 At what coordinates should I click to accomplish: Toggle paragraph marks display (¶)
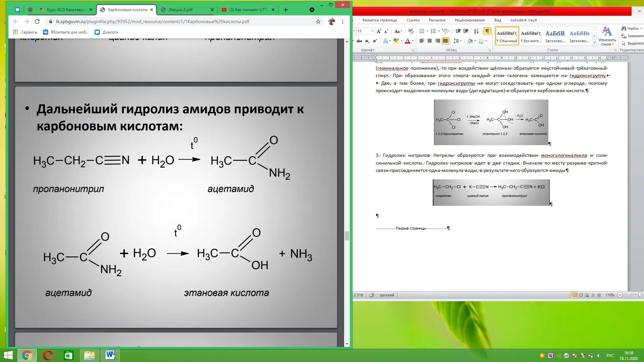click(x=487, y=32)
